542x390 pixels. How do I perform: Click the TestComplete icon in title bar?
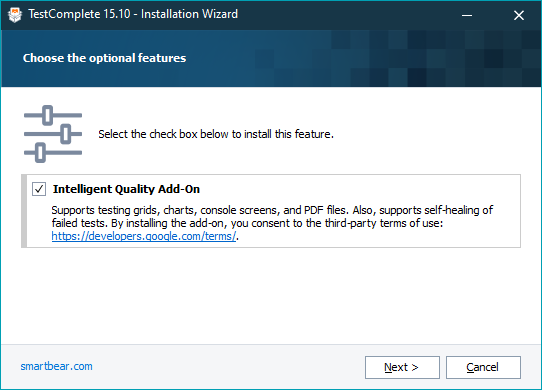(15, 15)
